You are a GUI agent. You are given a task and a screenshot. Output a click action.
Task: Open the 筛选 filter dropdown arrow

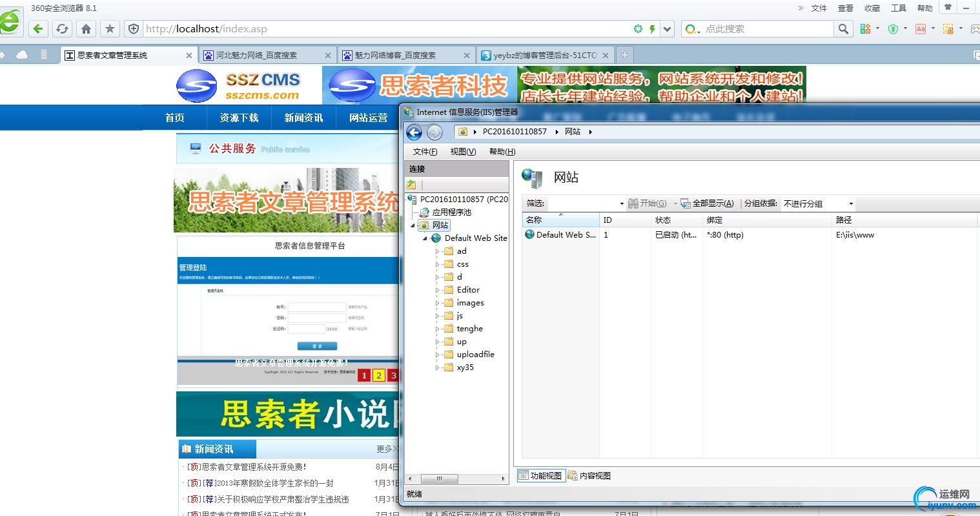(622, 204)
